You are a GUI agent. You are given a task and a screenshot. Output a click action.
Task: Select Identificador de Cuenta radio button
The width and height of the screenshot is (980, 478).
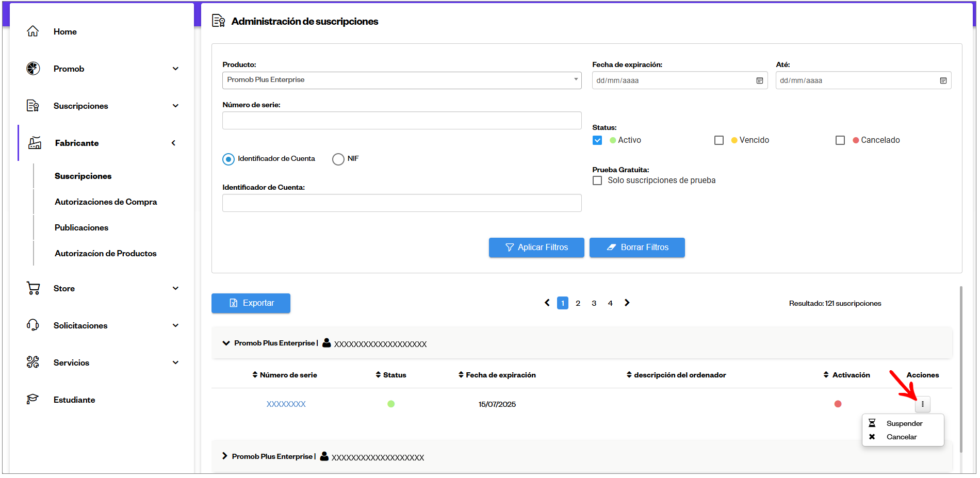pyautogui.click(x=228, y=159)
